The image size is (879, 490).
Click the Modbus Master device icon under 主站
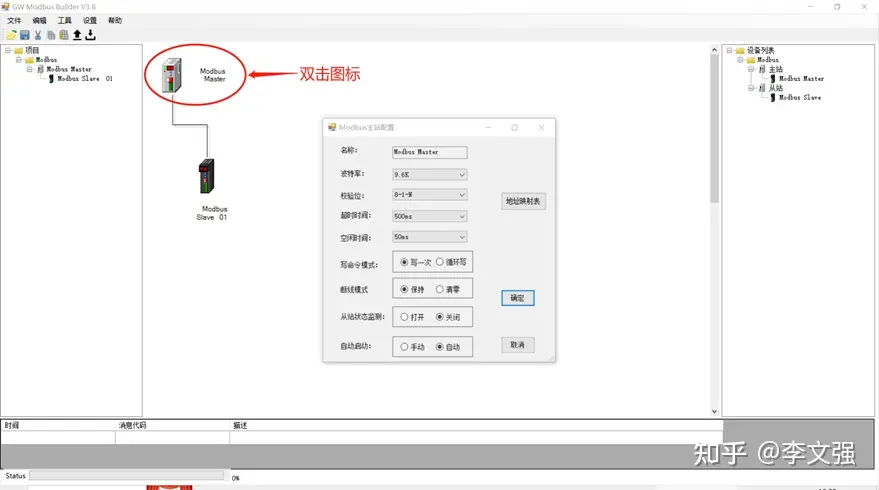point(772,79)
